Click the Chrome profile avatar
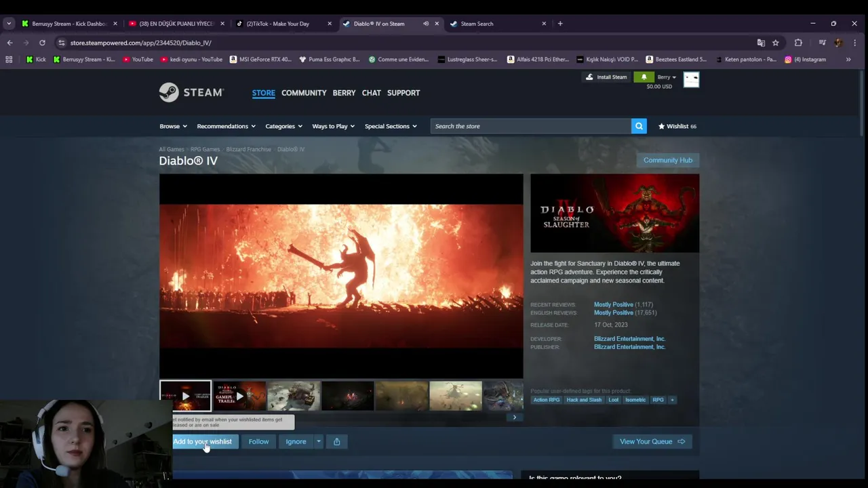Screen dimensions: 868x488 (839, 43)
